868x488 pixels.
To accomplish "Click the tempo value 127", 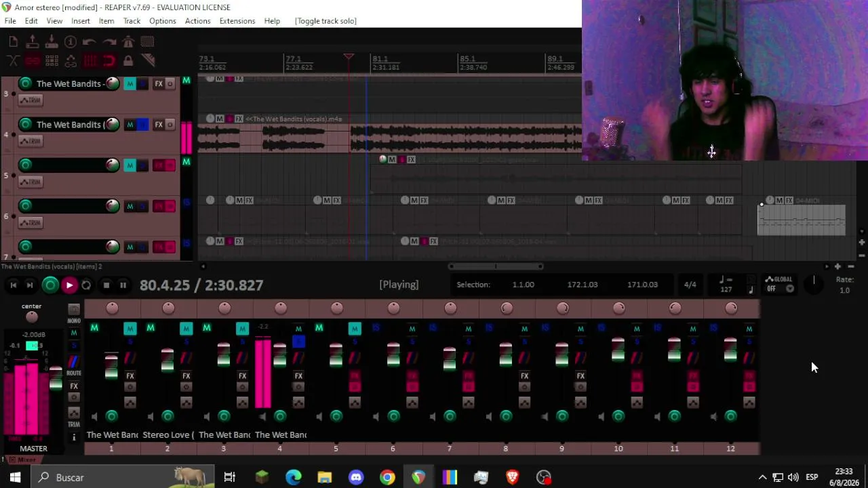I will click(726, 289).
